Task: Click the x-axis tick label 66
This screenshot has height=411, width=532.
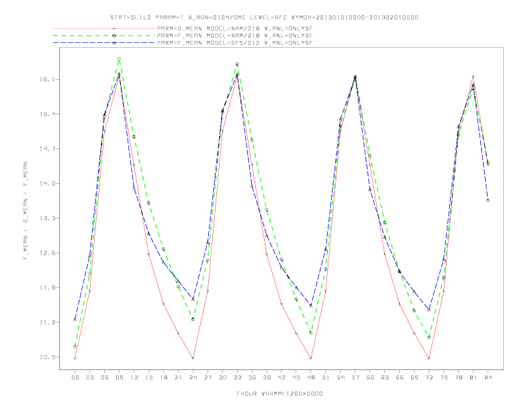Action: click(x=400, y=377)
